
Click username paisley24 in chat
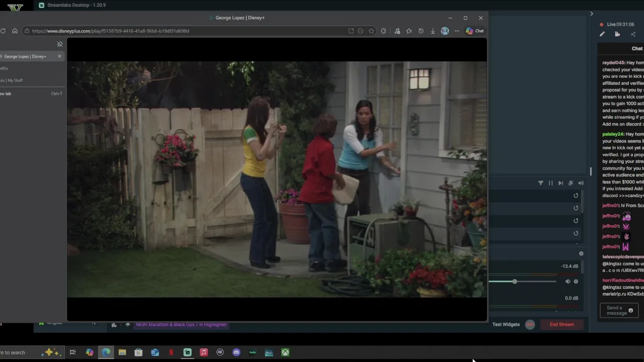pos(613,134)
